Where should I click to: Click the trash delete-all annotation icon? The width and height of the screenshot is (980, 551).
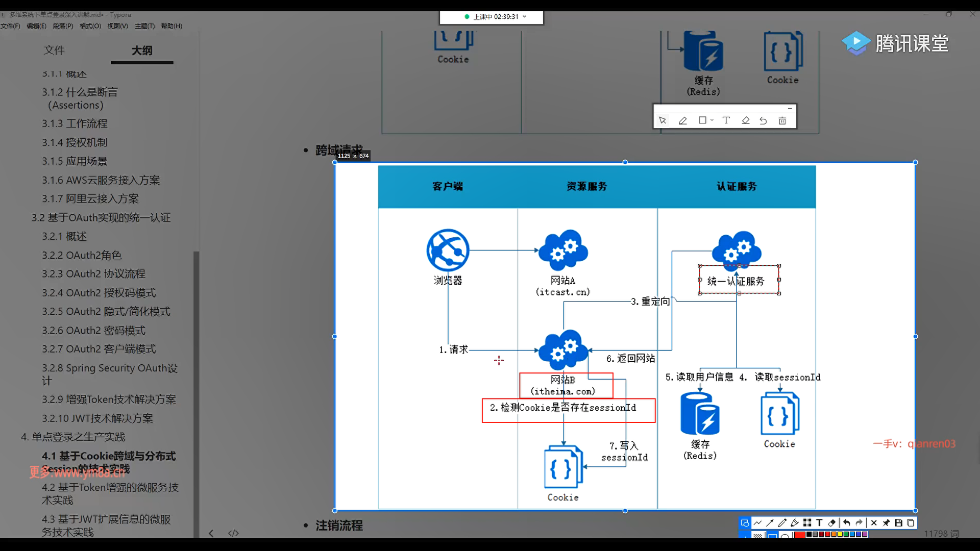pyautogui.click(x=782, y=121)
